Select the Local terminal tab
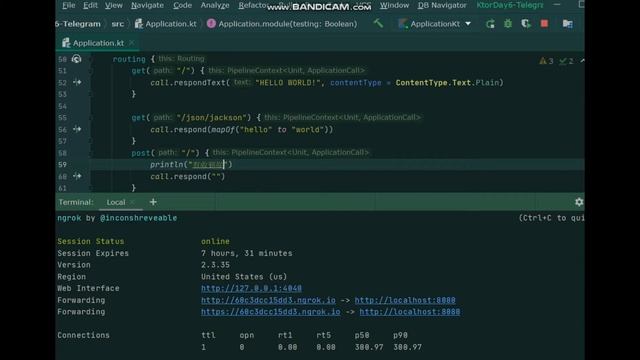Screen dimensions: 640x360 pos(116,202)
